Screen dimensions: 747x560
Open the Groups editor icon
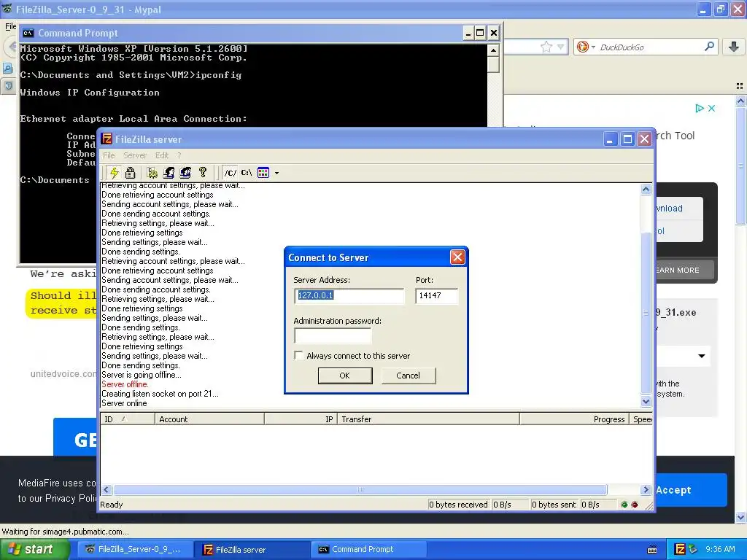[185, 172]
